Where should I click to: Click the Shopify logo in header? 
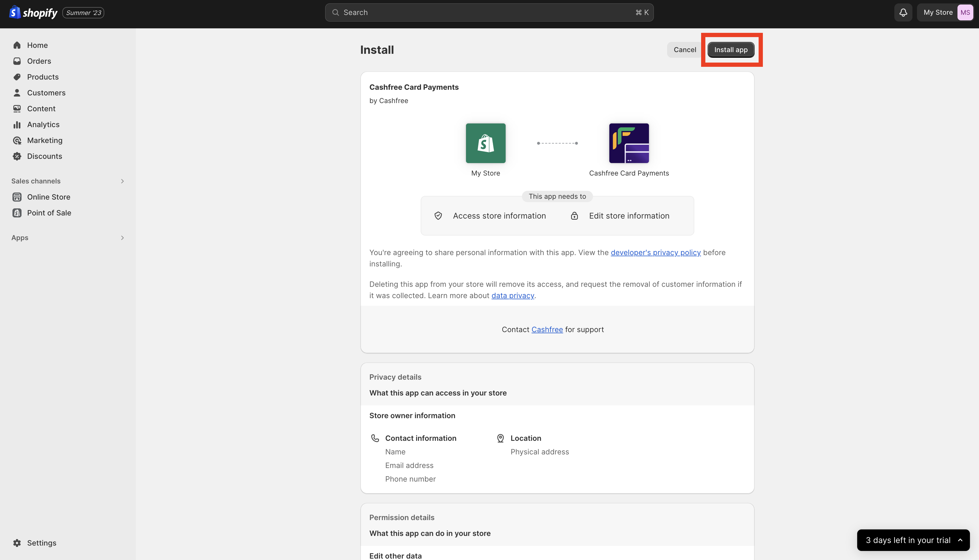(33, 13)
